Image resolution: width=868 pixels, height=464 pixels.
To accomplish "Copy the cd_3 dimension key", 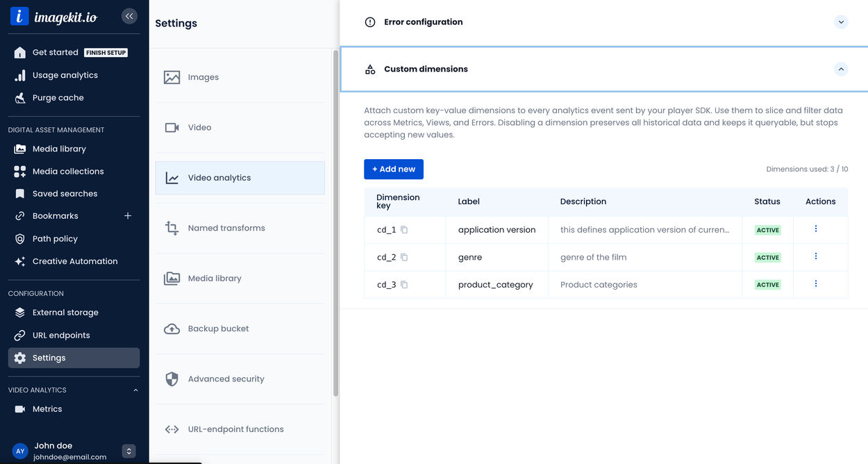I will click(404, 285).
